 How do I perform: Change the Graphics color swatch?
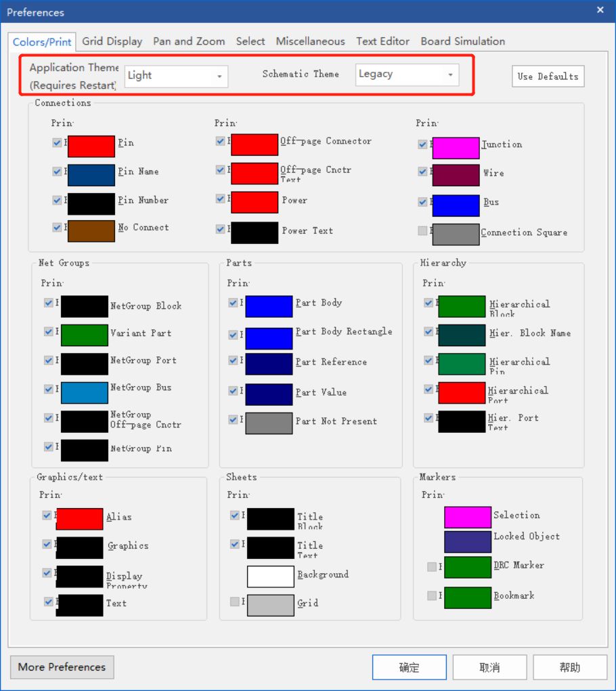[x=79, y=548]
